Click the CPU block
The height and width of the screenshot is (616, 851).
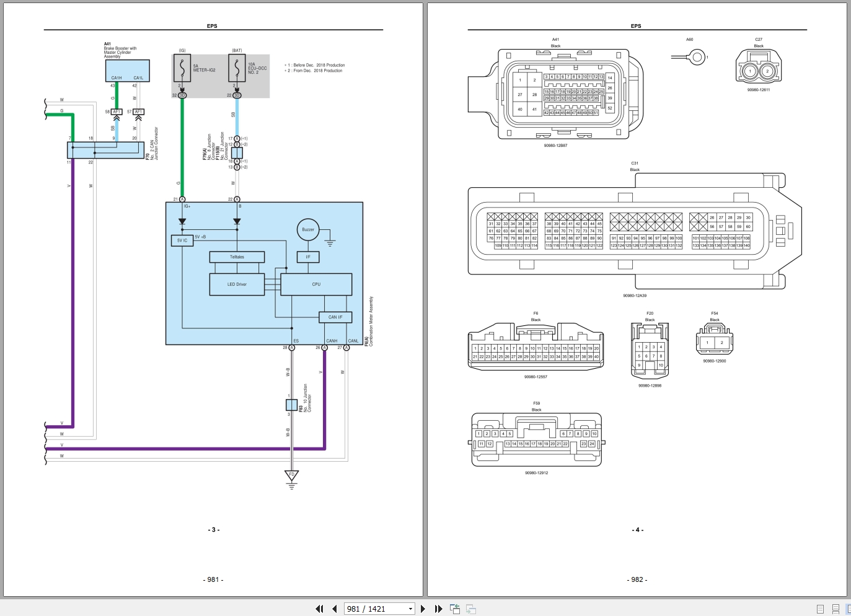pos(316,284)
